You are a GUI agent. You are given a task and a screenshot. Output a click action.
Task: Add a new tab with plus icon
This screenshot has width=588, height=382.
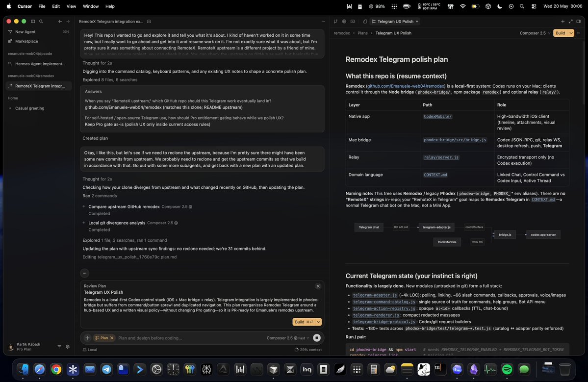(x=562, y=22)
